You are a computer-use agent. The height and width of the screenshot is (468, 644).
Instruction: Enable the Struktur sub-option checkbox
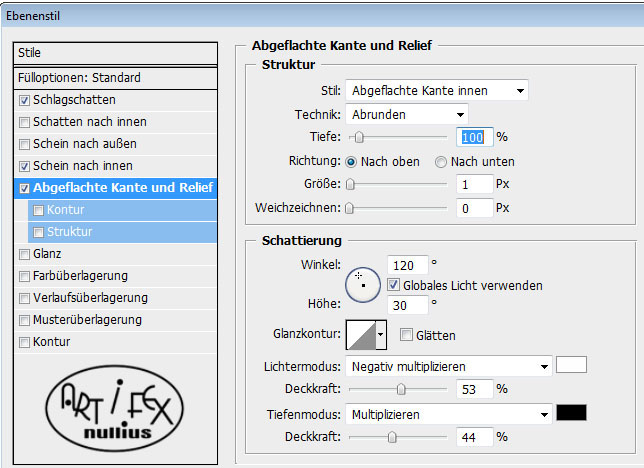(x=38, y=233)
